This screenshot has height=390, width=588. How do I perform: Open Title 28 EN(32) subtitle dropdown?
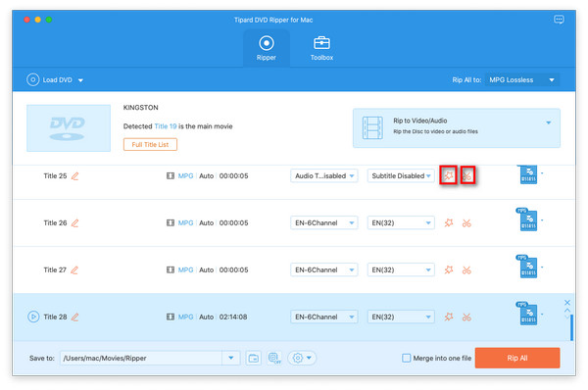401,317
